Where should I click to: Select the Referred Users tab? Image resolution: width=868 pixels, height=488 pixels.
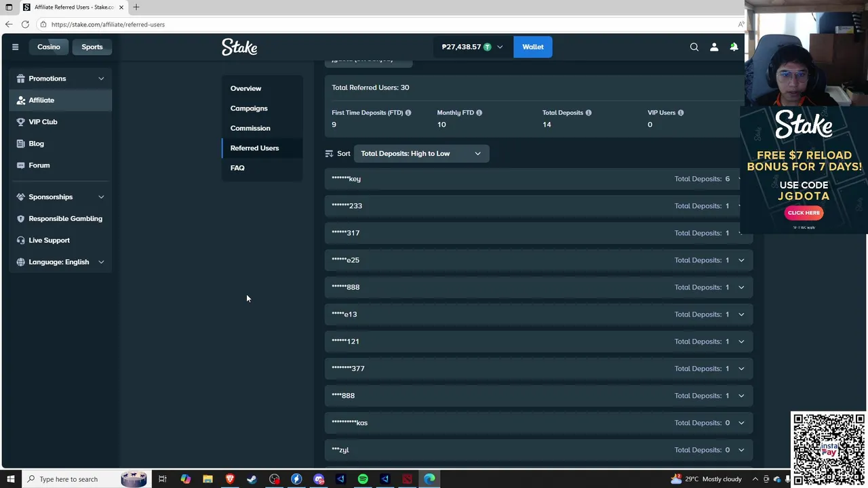point(262,148)
